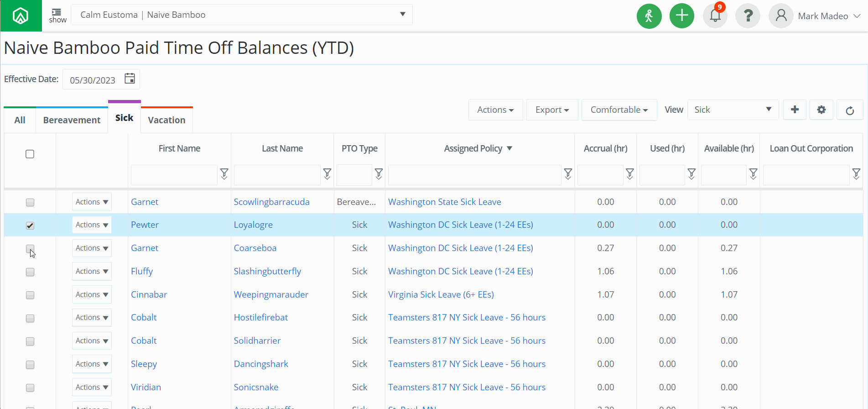This screenshot has width=868, height=409.
Task: Check the Garnet Scowlingbarracuda row checkbox
Action: 30,202
